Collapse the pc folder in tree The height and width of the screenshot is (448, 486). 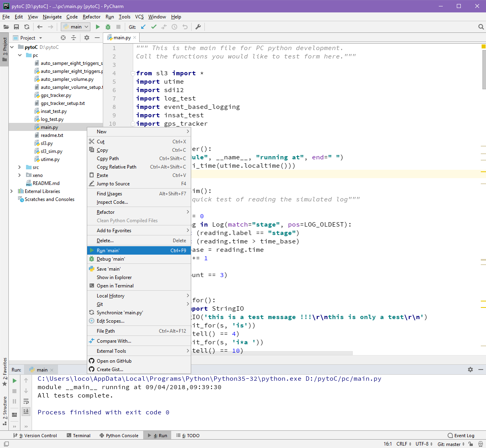[x=19, y=55]
